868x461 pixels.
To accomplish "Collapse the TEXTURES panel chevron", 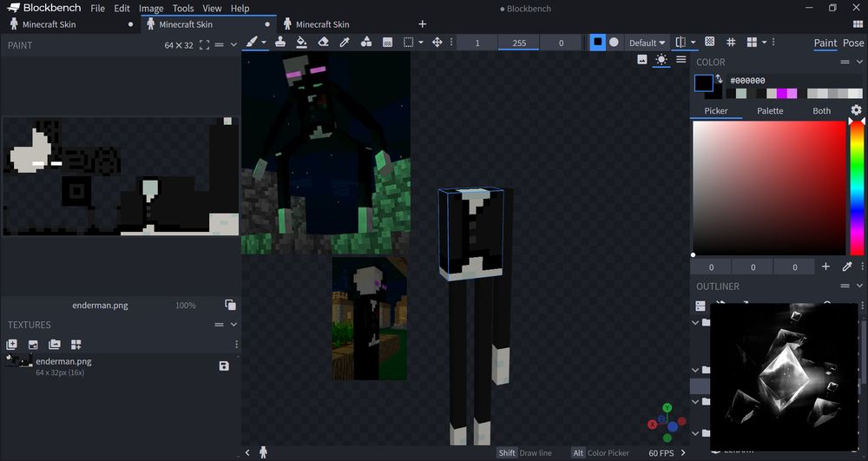I will [x=233, y=325].
